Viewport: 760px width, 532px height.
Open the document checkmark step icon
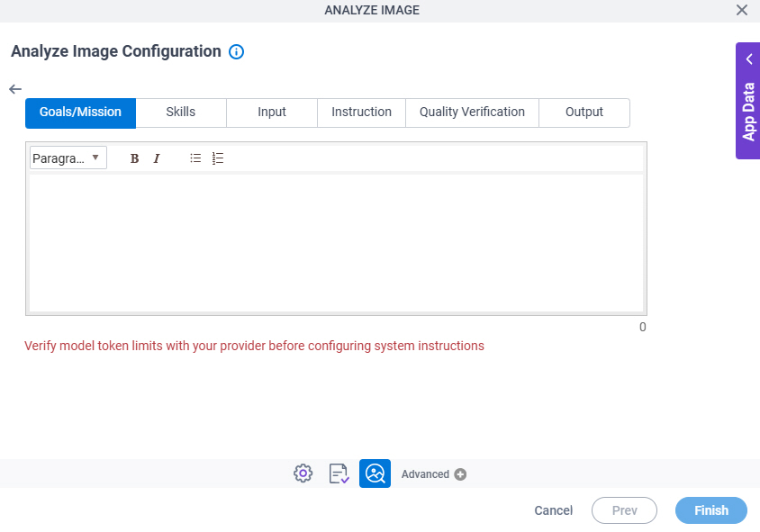point(339,473)
